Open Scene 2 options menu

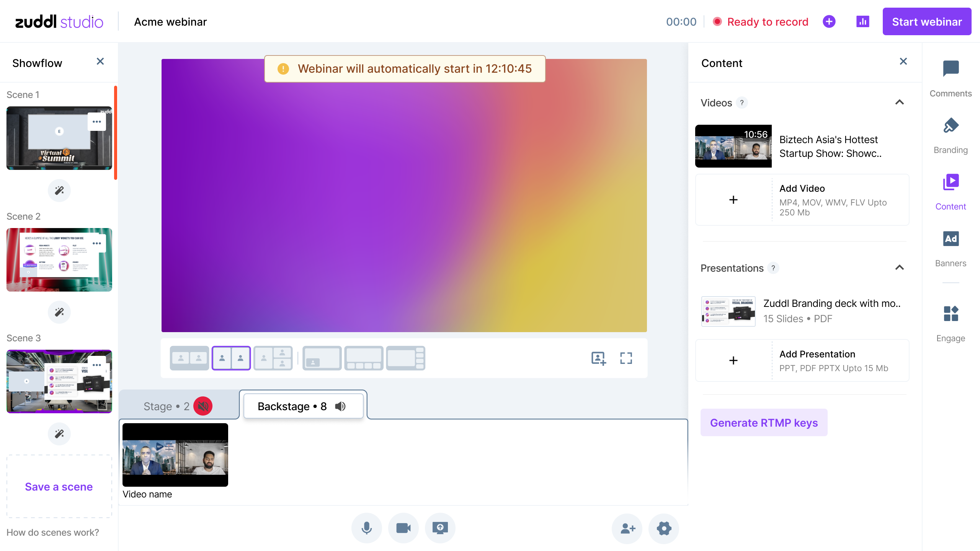[x=97, y=244]
